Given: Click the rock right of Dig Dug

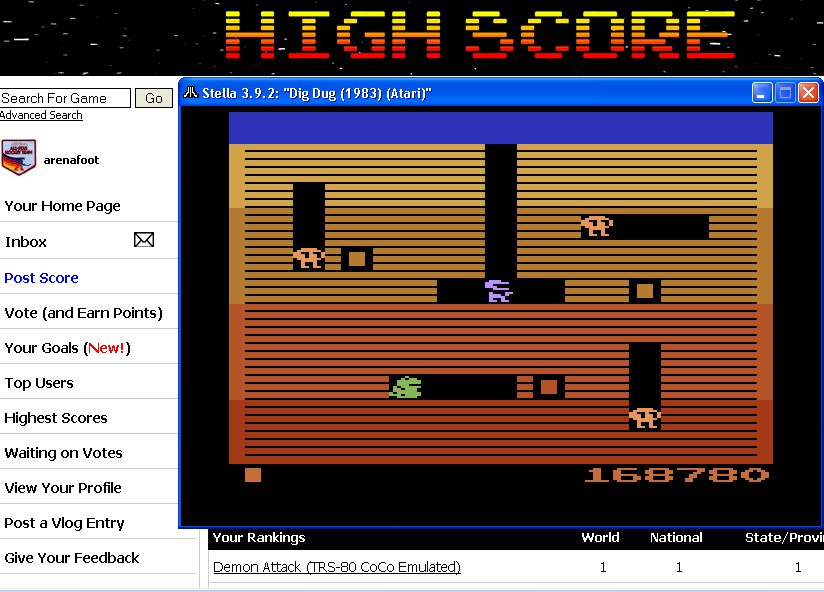Looking at the screenshot, I should pos(645,291).
